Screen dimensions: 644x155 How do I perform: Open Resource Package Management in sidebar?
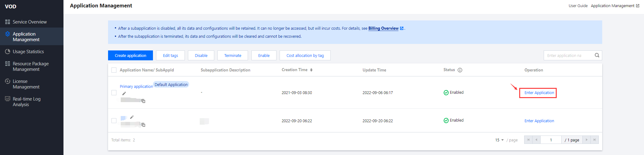pos(31,67)
